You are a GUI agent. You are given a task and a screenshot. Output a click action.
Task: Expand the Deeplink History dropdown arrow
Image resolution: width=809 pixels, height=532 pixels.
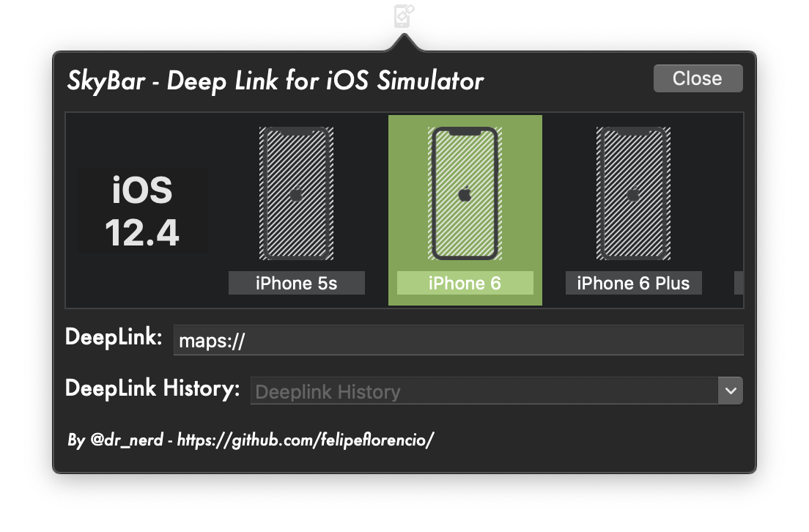click(731, 391)
